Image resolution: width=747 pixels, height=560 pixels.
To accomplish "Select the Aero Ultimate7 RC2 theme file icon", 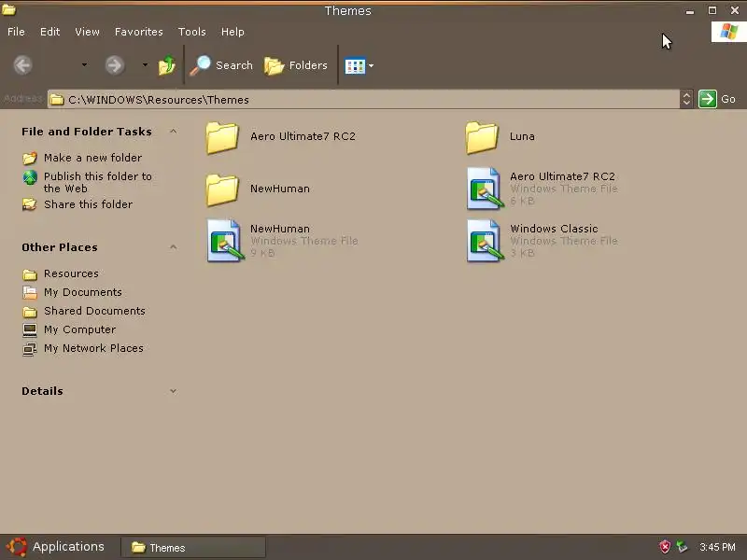I will [485, 189].
